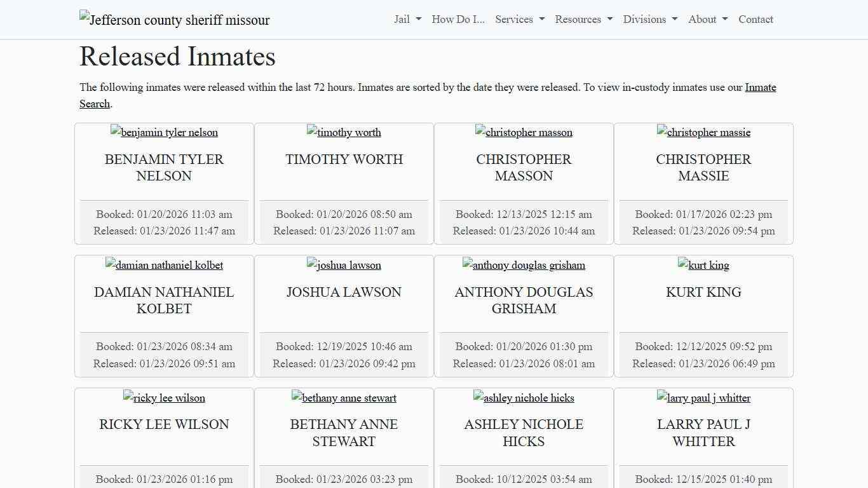Open the Resources dropdown menu
The height and width of the screenshot is (488, 868).
pyautogui.click(x=583, y=19)
